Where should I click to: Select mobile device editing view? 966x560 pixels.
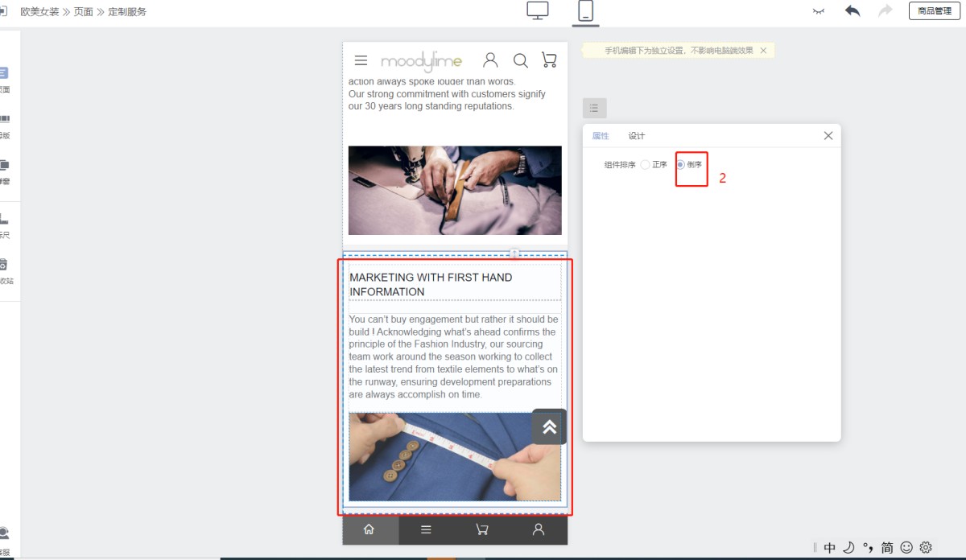(585, 11)
